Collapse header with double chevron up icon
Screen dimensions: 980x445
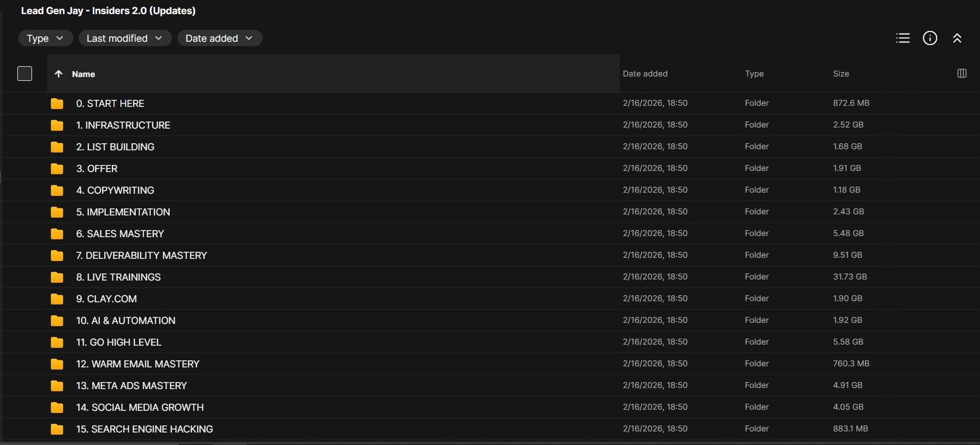coord(957,38)
